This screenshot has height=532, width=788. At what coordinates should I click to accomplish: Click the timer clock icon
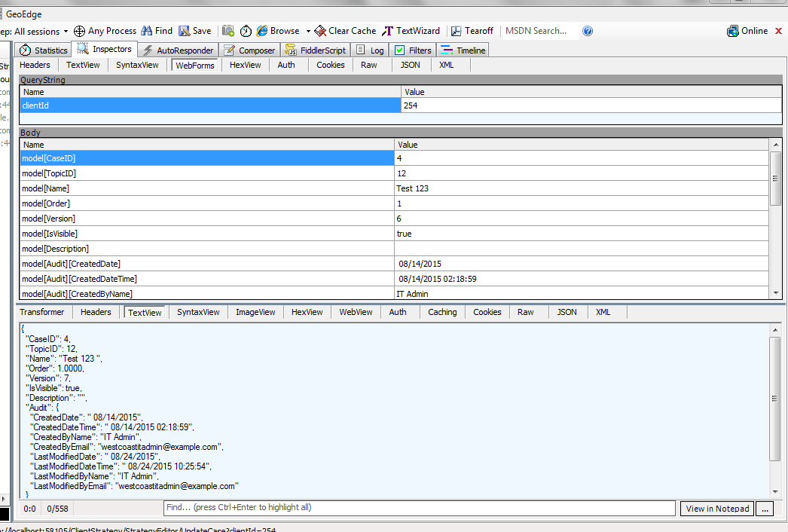[246, 31]
